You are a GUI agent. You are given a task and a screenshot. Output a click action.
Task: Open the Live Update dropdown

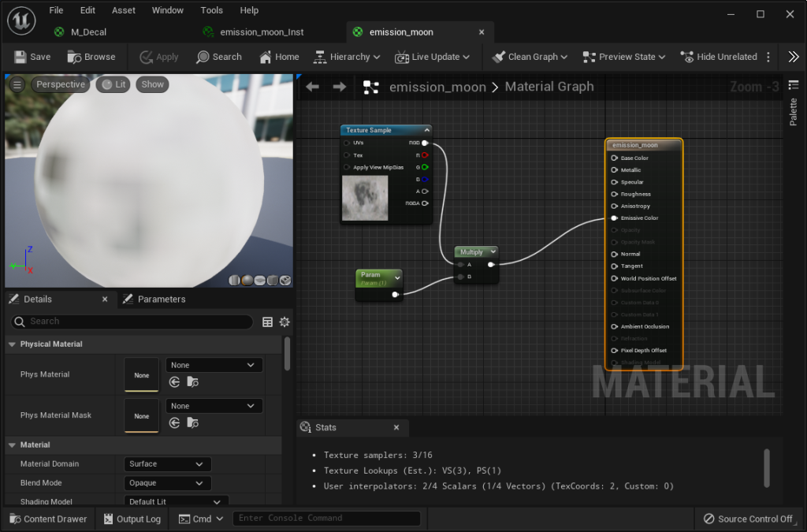[433, 57]
